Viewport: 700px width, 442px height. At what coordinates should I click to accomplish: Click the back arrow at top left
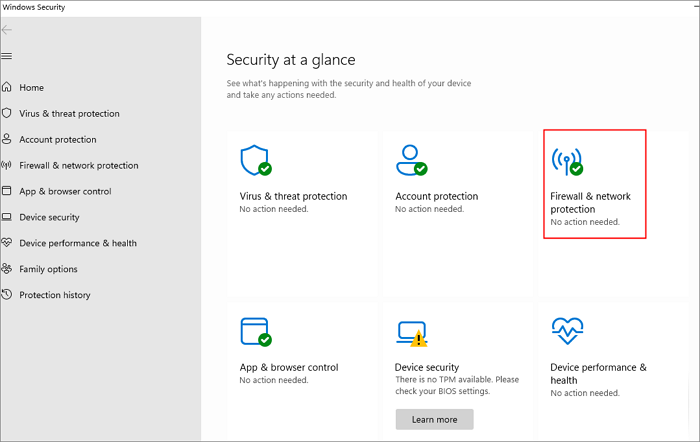(8, 30)
